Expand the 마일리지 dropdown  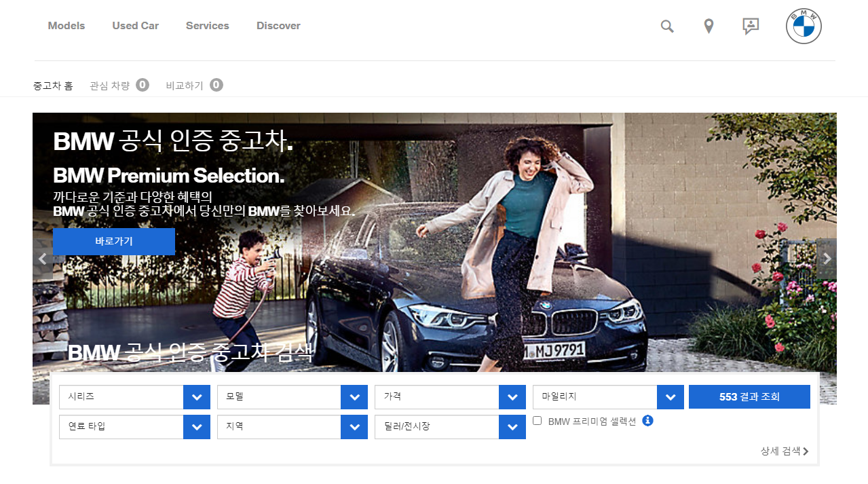point(608,397)
